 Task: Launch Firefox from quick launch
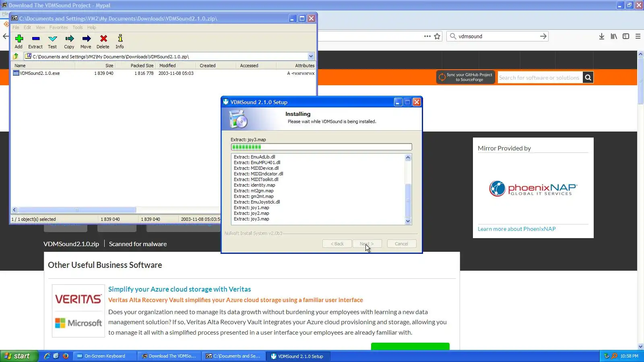click(66, 356)
